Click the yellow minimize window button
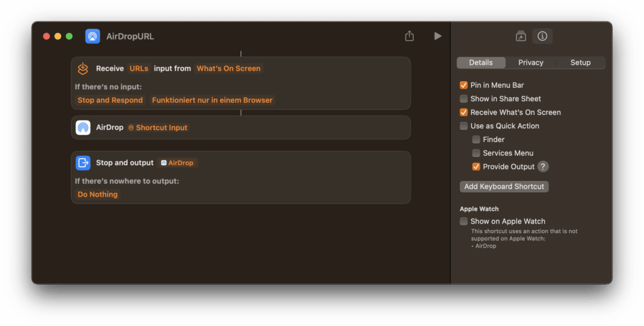This screenshot has width=644, height=326. (58, 36)
